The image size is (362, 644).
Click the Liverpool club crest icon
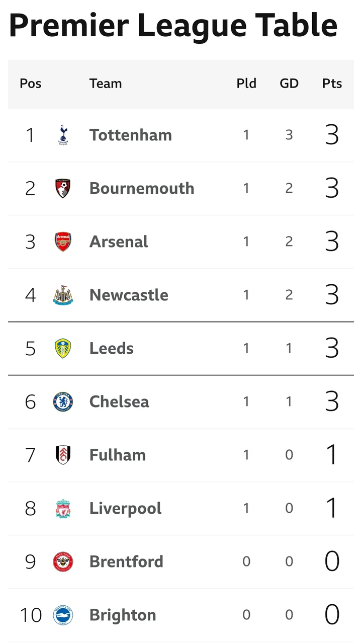click(63, 508)
